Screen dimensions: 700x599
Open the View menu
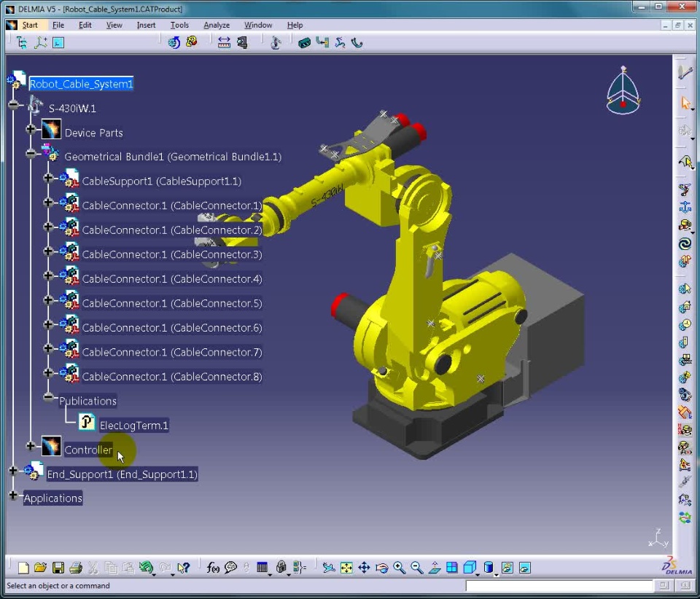click(x=114, y=25)
